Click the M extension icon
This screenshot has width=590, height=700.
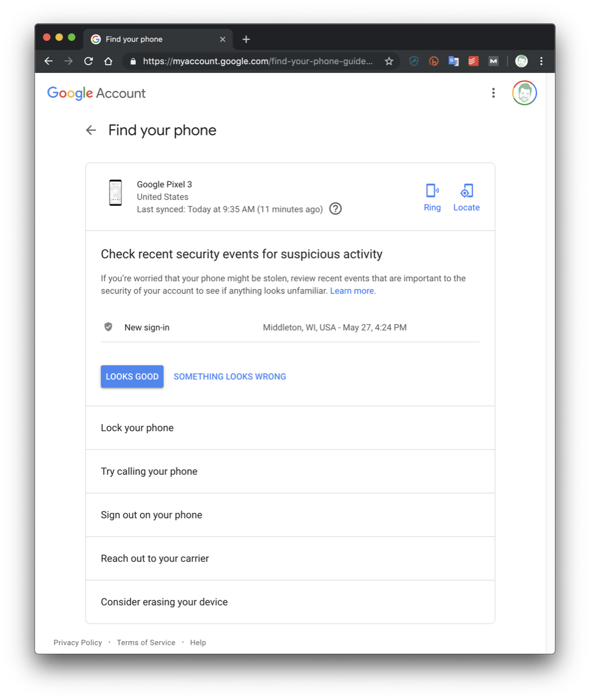click(493, 61)
